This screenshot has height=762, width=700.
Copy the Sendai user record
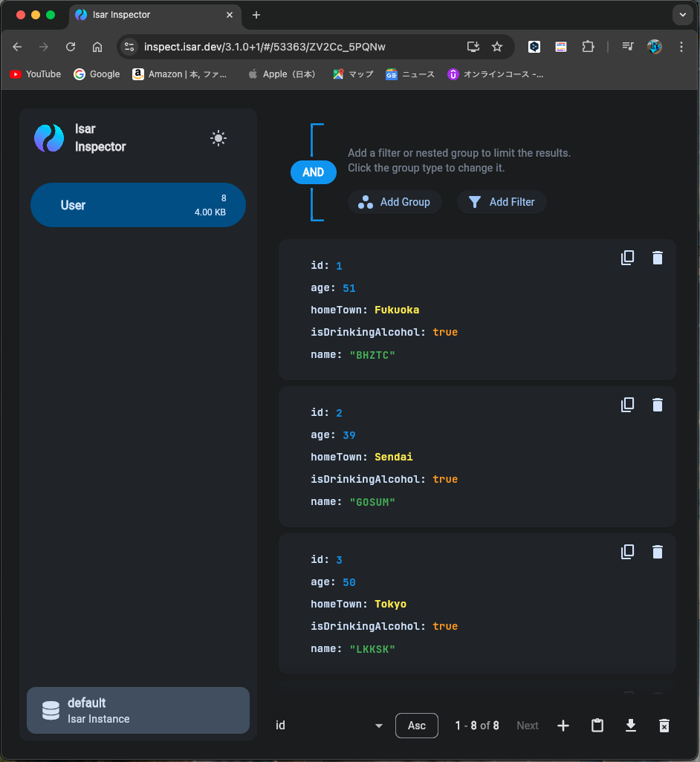[x=628, y=405]
